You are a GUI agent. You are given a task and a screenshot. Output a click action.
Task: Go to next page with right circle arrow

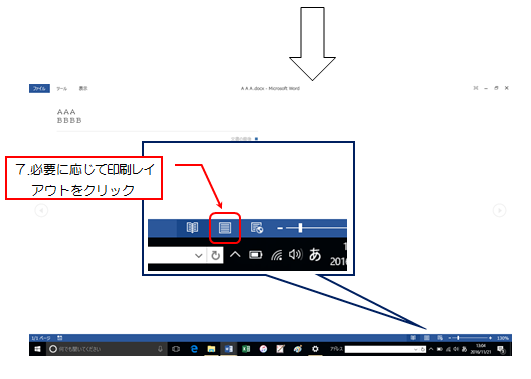pyautogui.click(x=500, y=210)
